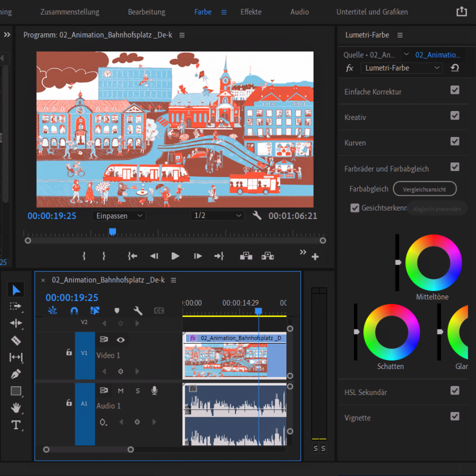The height and width of the screenshot is (476, 476).
Task: Select the Razor tool
Action: click(16, 340)
